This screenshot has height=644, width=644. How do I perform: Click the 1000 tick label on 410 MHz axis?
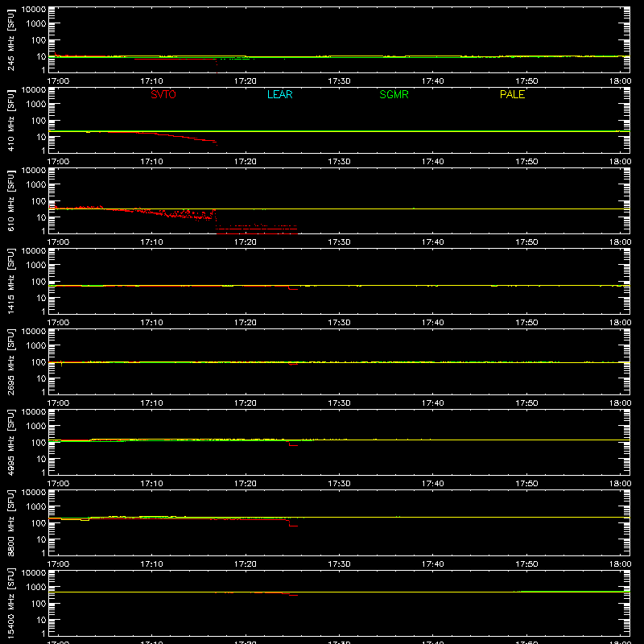pyautogui.click(x=36, y=105)
